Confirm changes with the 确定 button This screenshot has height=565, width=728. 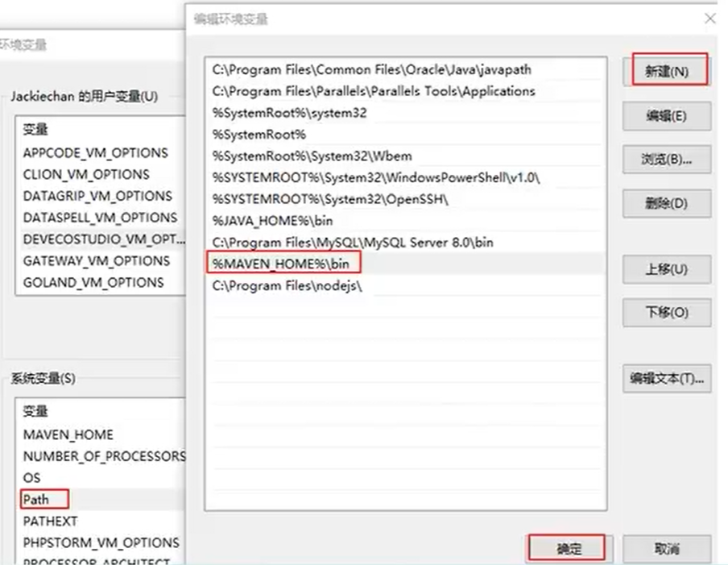[568, 547]
